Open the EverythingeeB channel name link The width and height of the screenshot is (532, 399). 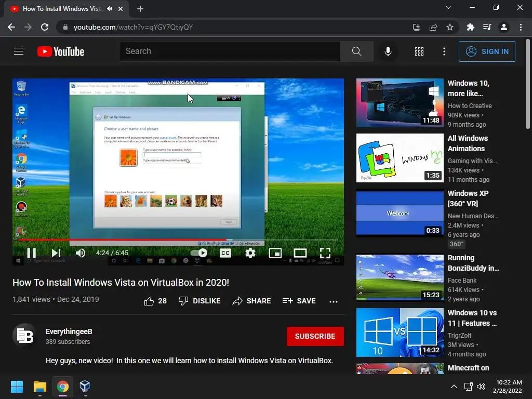point(69,331)
